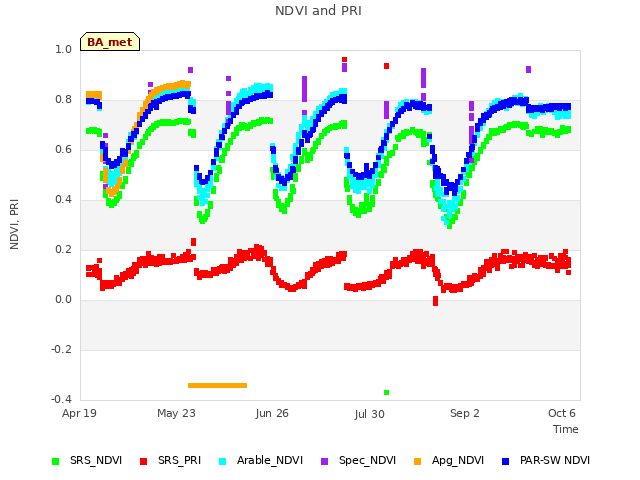Click the red outlier point just below 0.0
The width and height of the screenshot is (640, 480).
[x=436, y=301]
